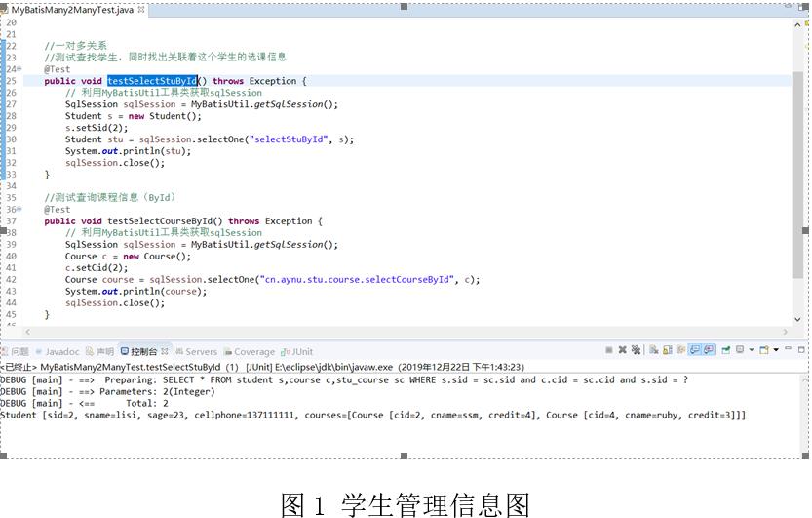Screen dimensions: 812x518
Task: Switch to the 声明 tab
Action: pyautogui.click(x=100, y=352)
